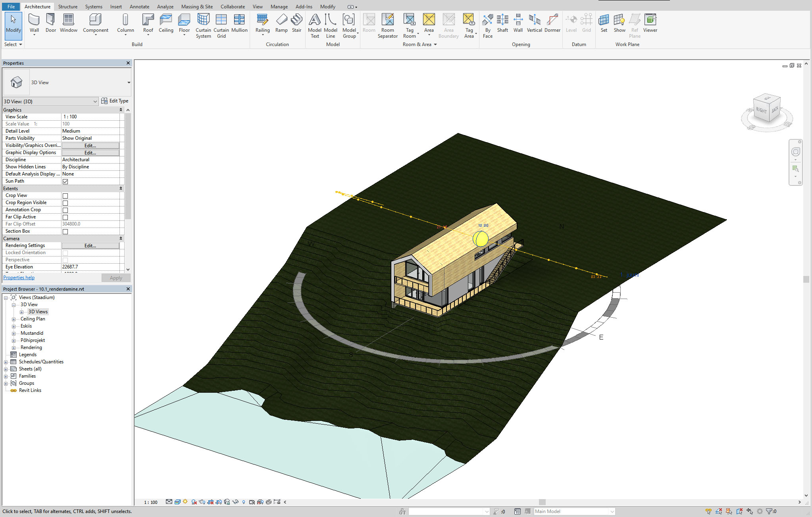Open the Annotate ribbon tab
The width and height of the screenshot is (812, 517).
[139, 7]
